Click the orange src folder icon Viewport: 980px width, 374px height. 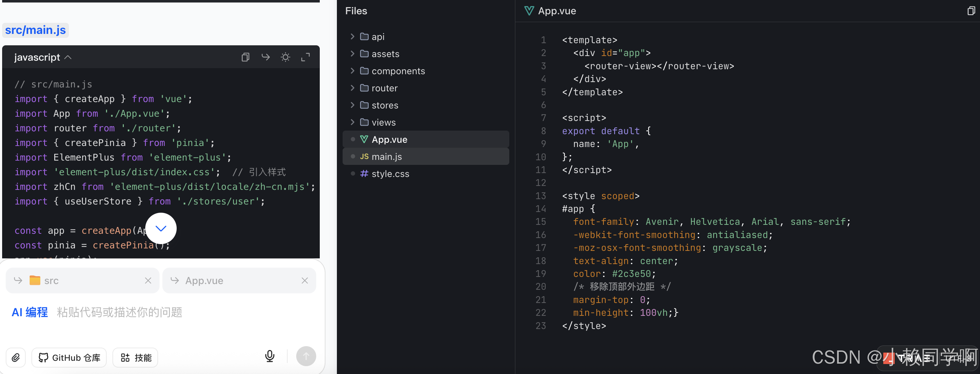(35, 280)
